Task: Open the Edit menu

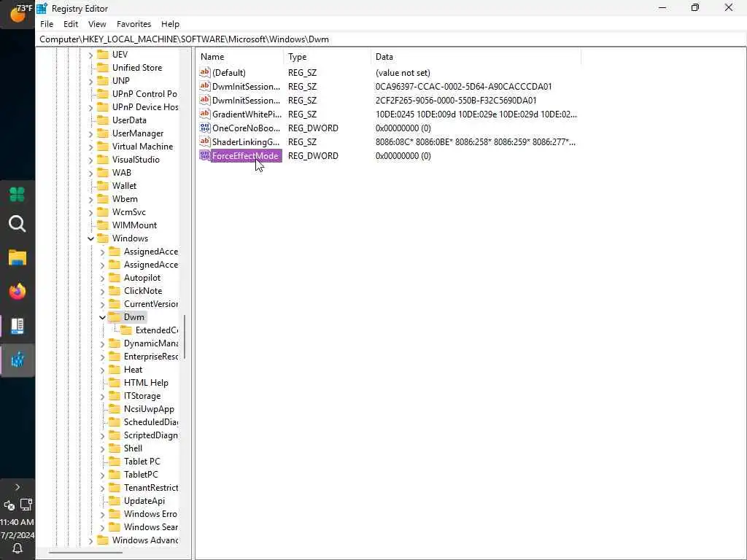Action: [71, 24]
